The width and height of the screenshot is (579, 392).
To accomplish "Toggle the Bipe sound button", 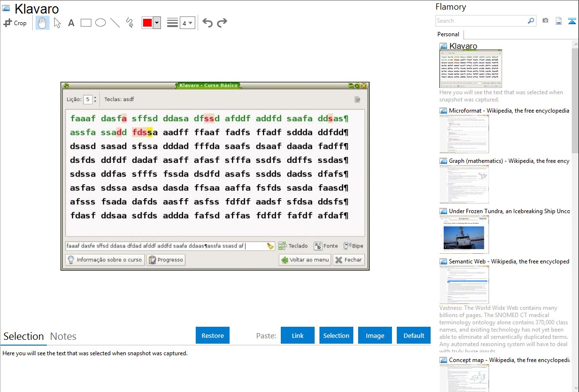I will (353, 246).
